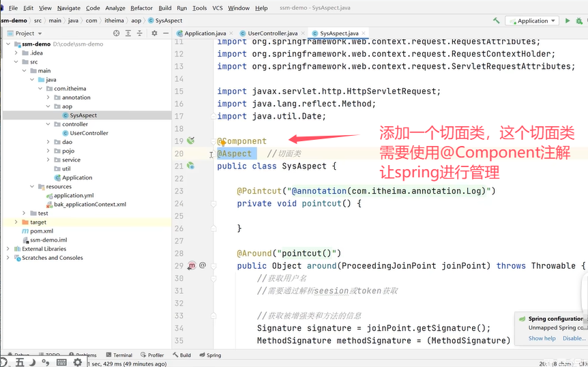Click the method gutter icon on line 29
The image size is (588, 367).
tap(192, 266)
